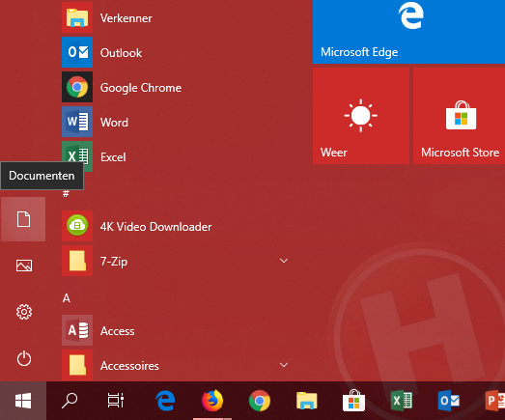The width and height of the screenshot is (505, 420).
Task: Launch Excel from the taskbar
Action: coord(401,401)
